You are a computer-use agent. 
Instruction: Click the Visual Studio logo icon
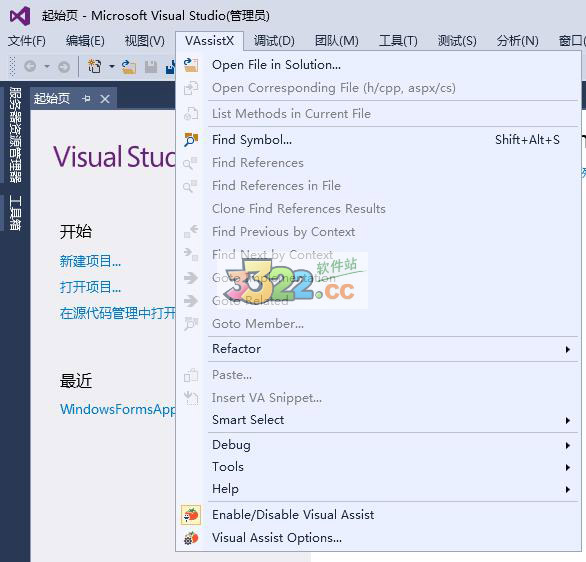click(20, 16)
